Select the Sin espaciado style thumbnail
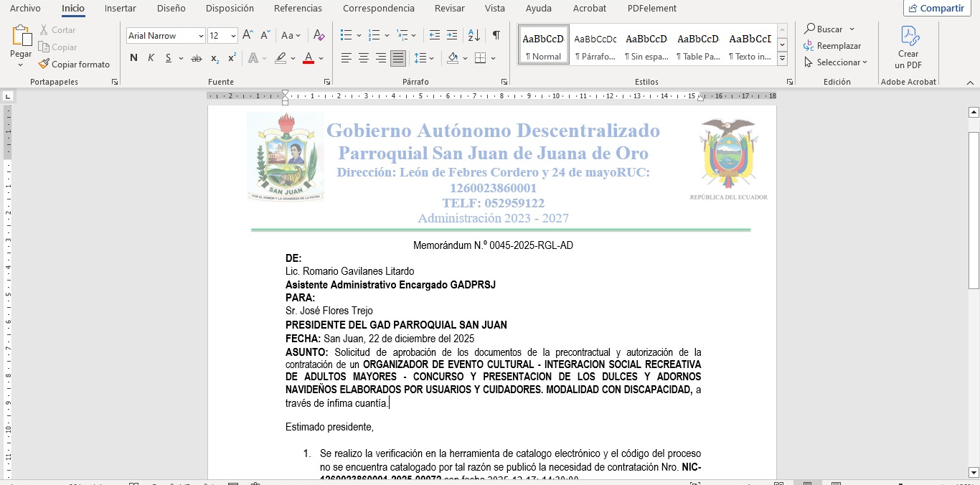980x485 pixels. 646,44
